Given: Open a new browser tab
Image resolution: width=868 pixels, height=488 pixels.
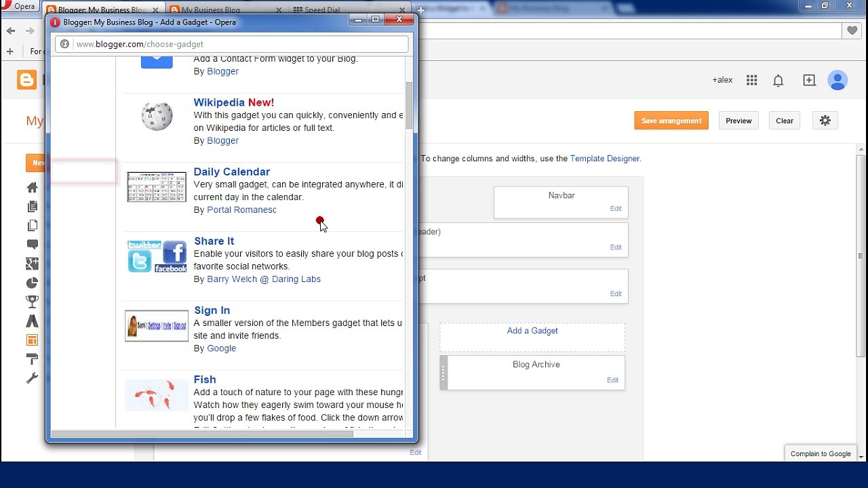Looking at the screenshot, I should pos(420,10).
